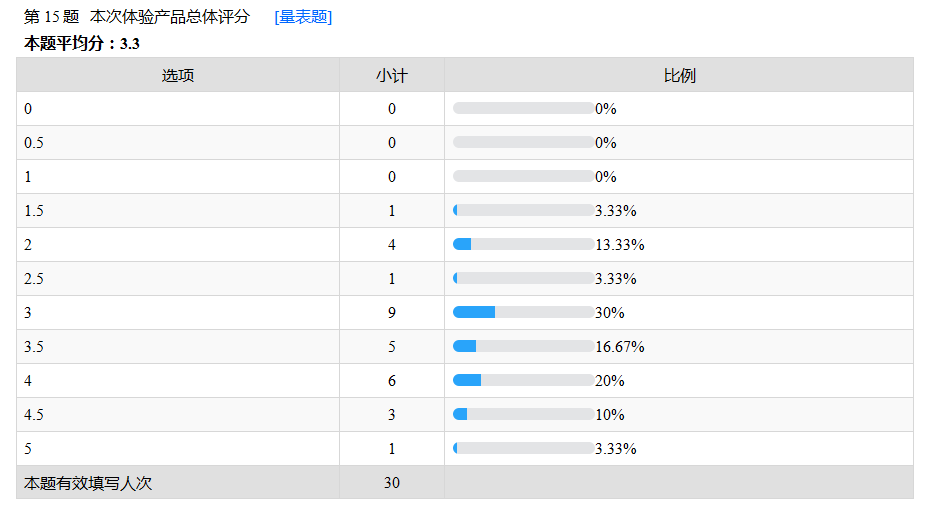Click the 10% progress bar
This screenshot has width=928, height=510.
(523, 414)
